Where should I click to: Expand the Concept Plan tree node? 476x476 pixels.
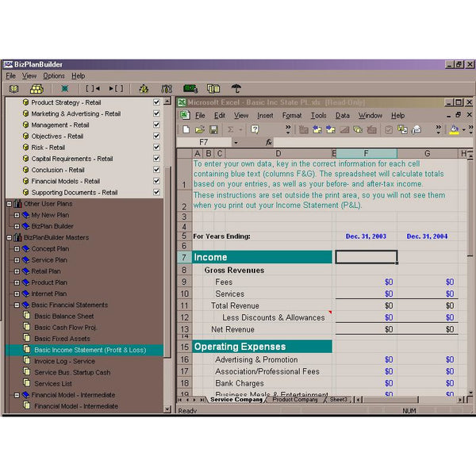coord(17,248)
